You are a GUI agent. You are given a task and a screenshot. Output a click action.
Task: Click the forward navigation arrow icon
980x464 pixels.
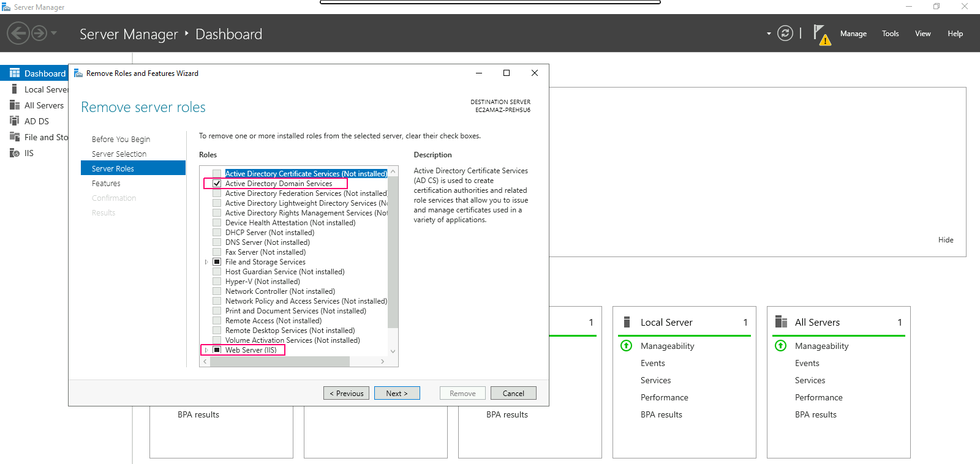39,33
